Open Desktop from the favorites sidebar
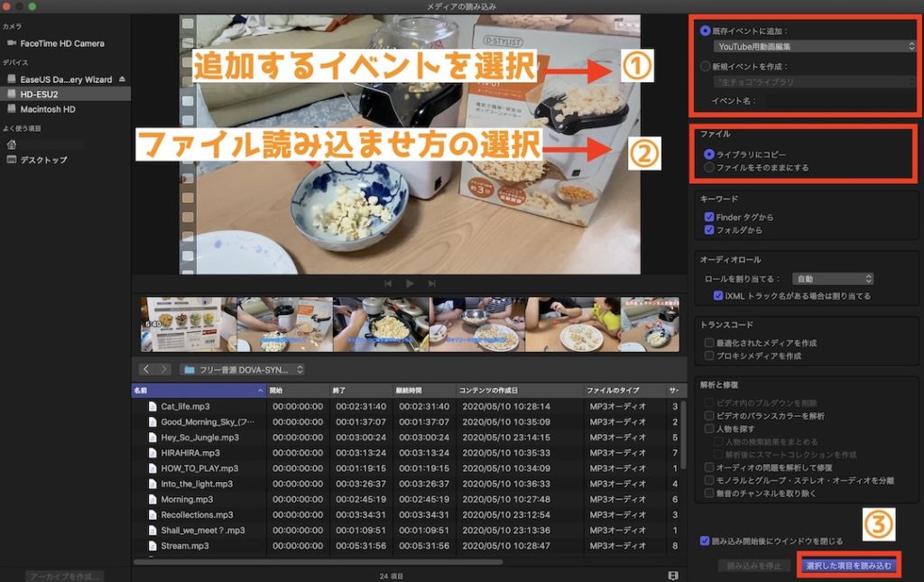Image resolution: width=924 pixels, height=582 pixels. coord(50,160)
